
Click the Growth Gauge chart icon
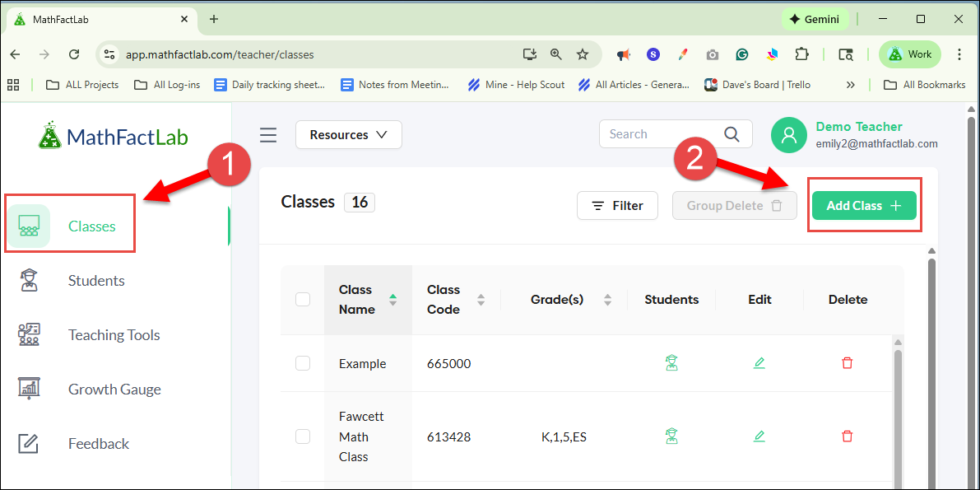(x=29, y=390)
